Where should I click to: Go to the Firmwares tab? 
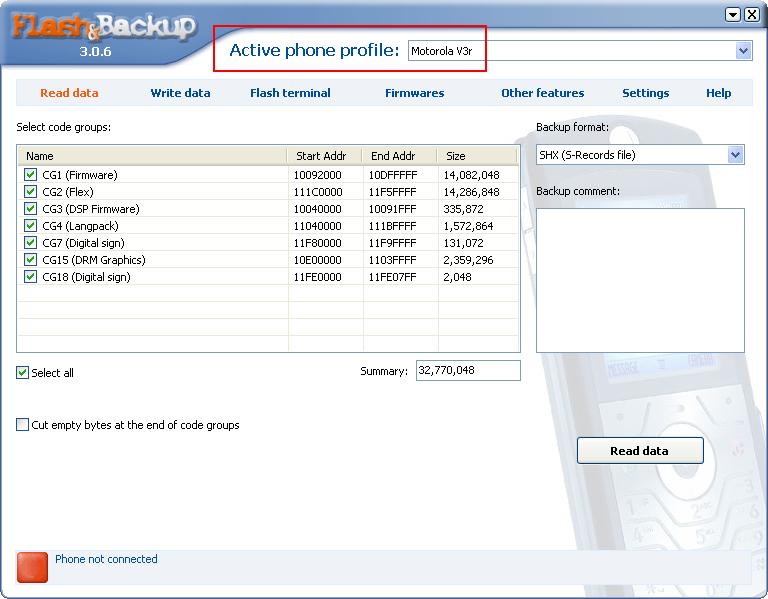(414, 93)
